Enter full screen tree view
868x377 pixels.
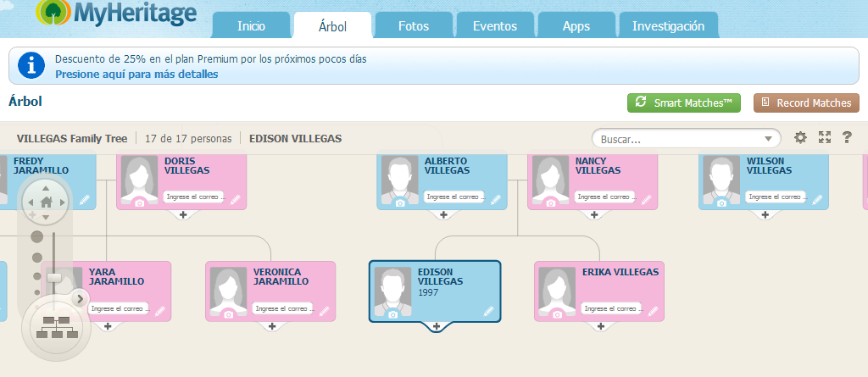(x=824, y=138)
